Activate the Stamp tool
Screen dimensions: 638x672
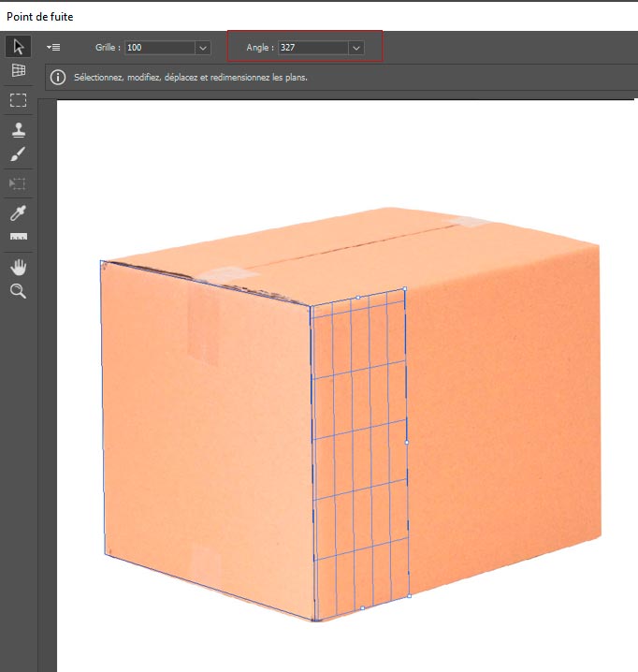(x=18, y=129)
